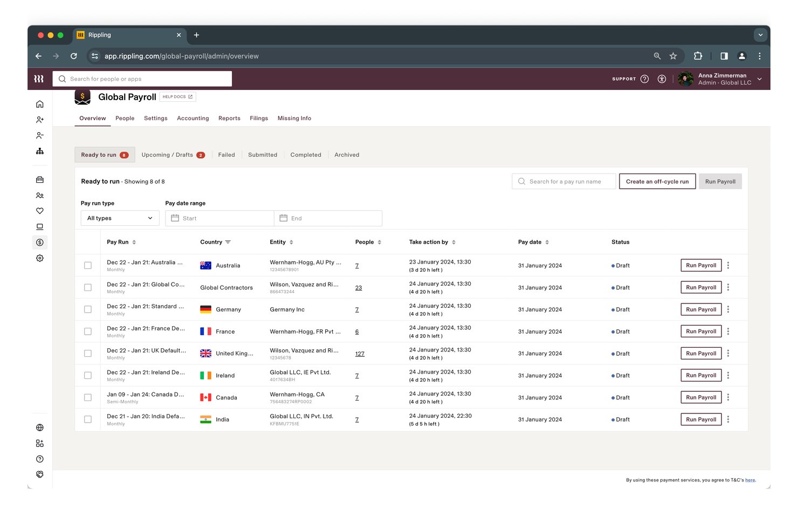This screenshot has height=532, width=798.
Task: Open the laptop devices sidebar icon
Action: 40,227
